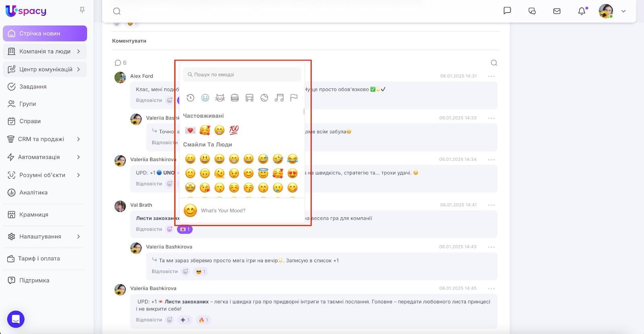
Task: Open the round chat widget button
Action: point(16,319)
